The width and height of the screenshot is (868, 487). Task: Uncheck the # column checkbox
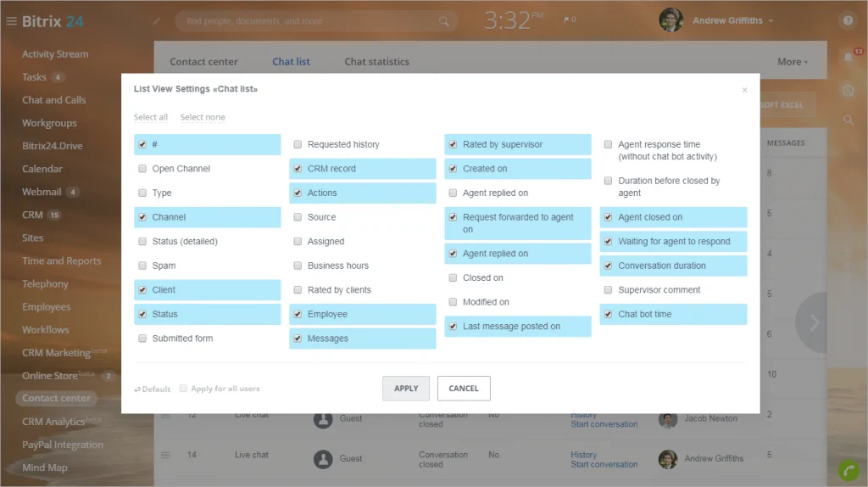coord(142,144)
